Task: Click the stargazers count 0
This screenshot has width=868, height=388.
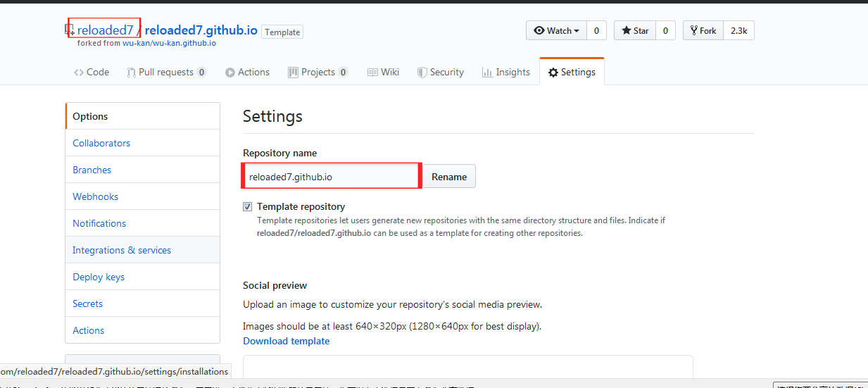Action: click(x=665, y=30)
